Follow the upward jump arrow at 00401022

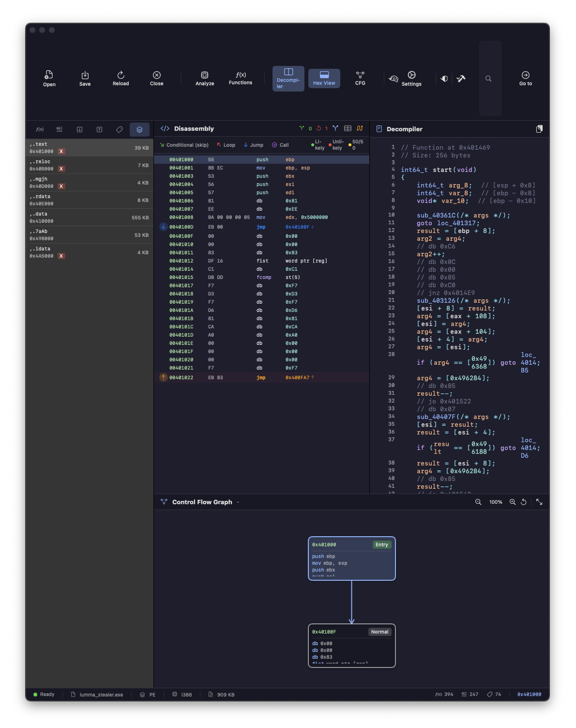pos(163,377)
